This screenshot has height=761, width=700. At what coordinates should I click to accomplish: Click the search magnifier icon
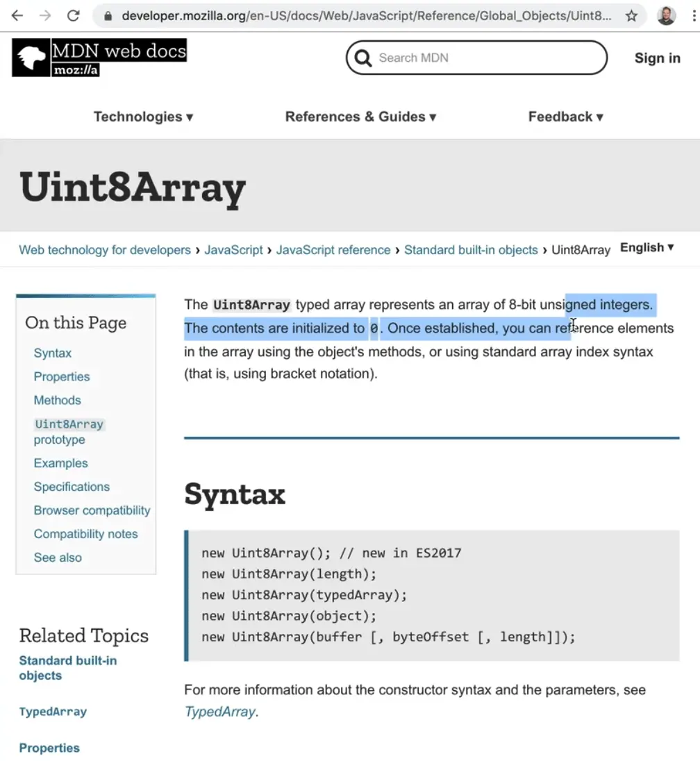point(363,58)
